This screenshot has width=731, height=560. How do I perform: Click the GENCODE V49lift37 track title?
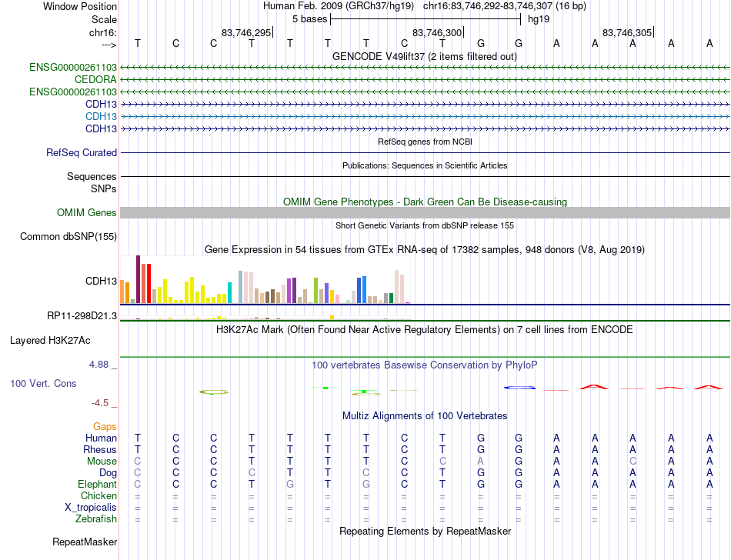coord(425,56)
